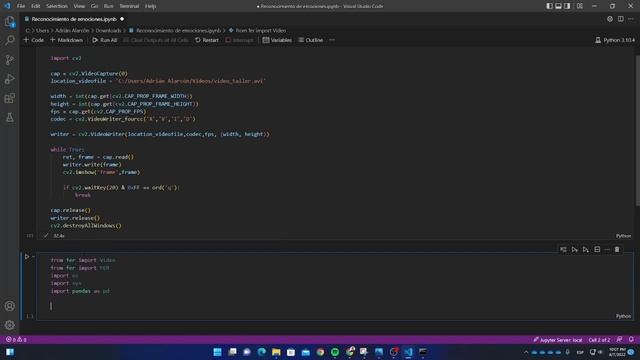
Task: Toggle the bottom panel layout icon
Action: (x=558, y=6)
